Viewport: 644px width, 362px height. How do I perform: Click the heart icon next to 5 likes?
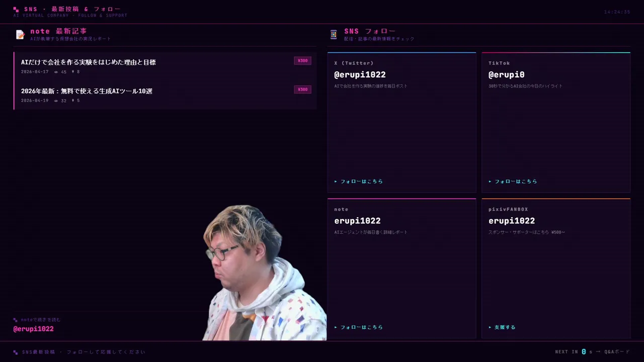pos(73,101)
